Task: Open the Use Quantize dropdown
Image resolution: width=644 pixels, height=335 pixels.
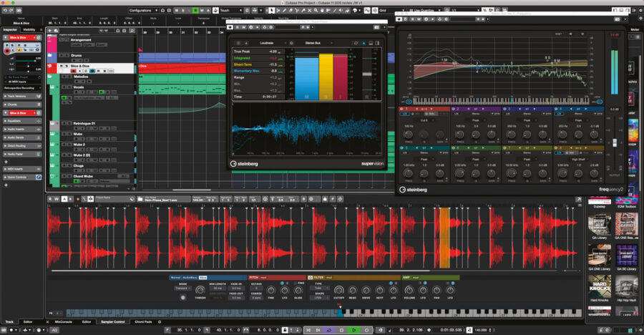Action: (424, 10)
